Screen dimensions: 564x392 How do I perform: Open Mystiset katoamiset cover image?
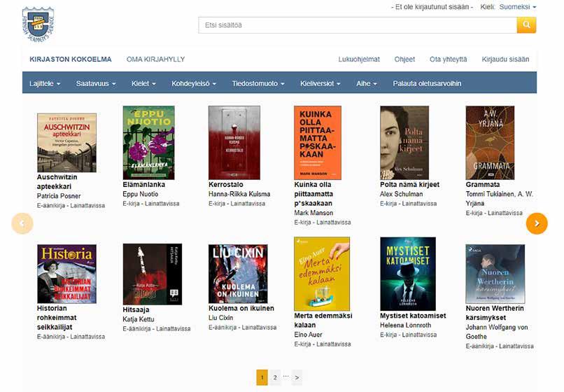[x=408, y=274]
